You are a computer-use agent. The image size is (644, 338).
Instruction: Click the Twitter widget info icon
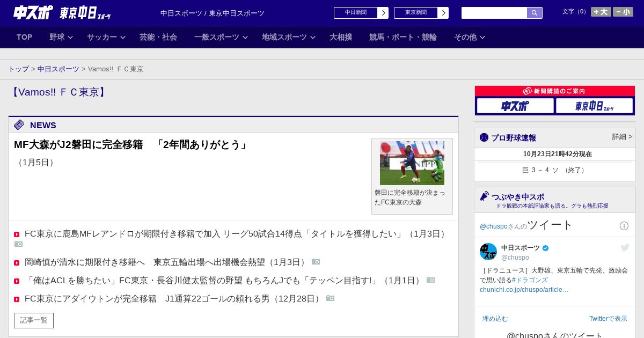pos(624,226)
